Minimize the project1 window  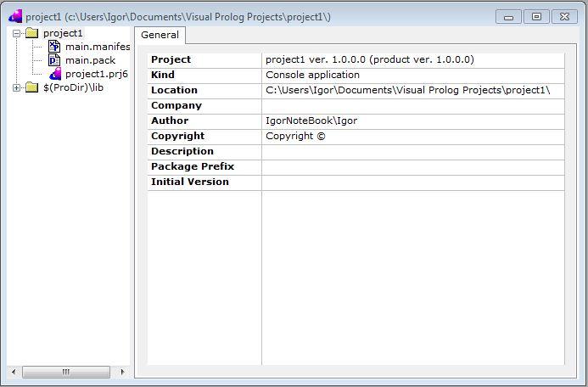[508, 17]
